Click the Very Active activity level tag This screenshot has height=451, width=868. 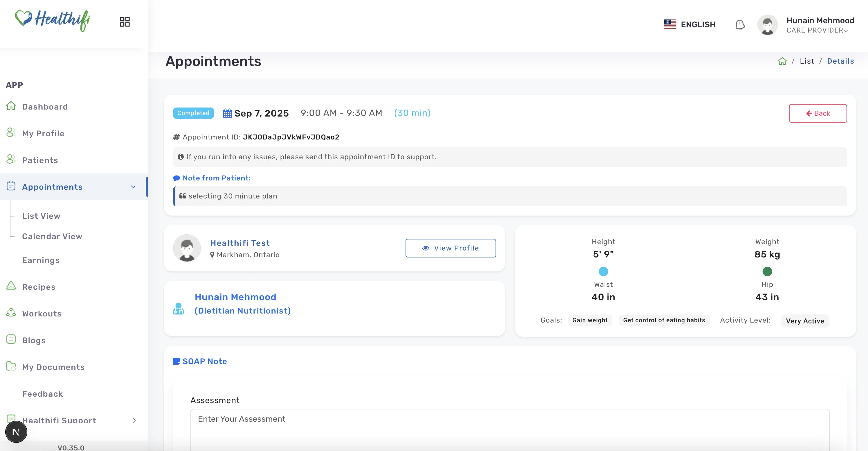pyautogui.click(x=805, y=321)
